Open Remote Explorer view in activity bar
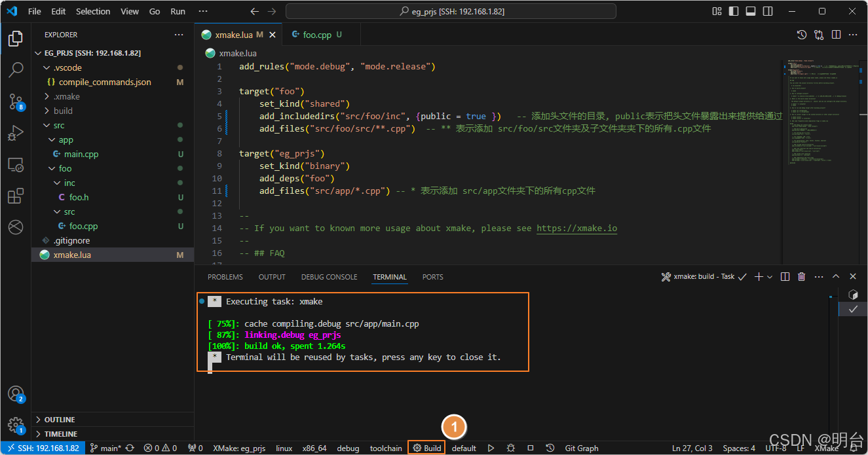The height and width of the screenshot is (455, 868). pyautogui.click(x=15, y=164)
